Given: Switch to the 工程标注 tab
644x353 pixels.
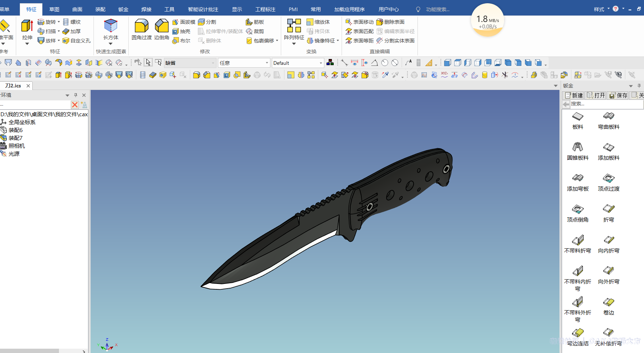Looking at the screenshot, I should pyautogui.click(x=265, y=9).
